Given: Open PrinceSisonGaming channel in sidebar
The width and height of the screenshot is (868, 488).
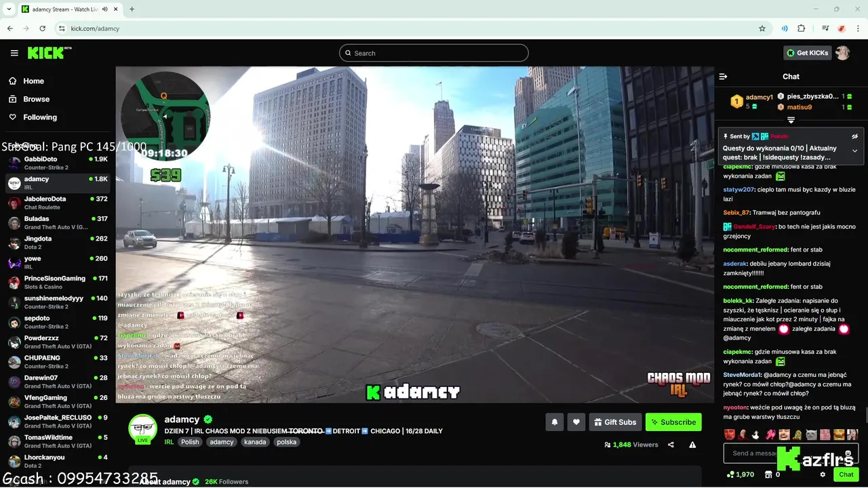Looking at the screenshot, I should pos(58,282).
